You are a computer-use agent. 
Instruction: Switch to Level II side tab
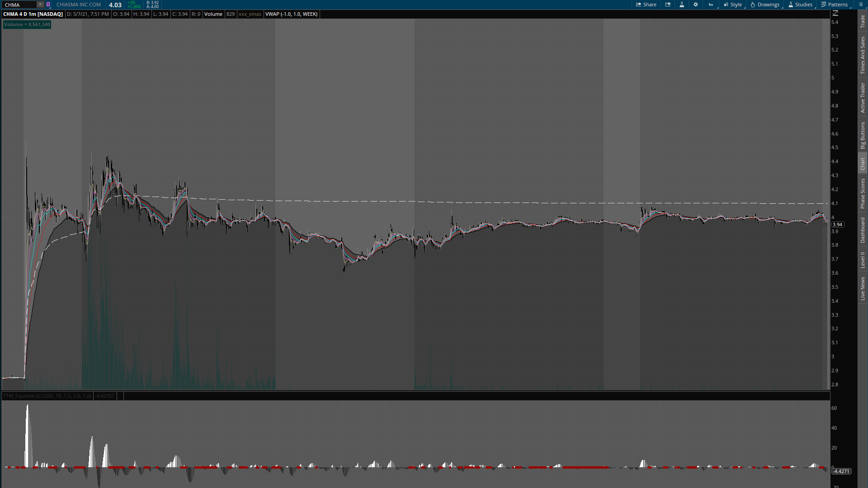863,260
